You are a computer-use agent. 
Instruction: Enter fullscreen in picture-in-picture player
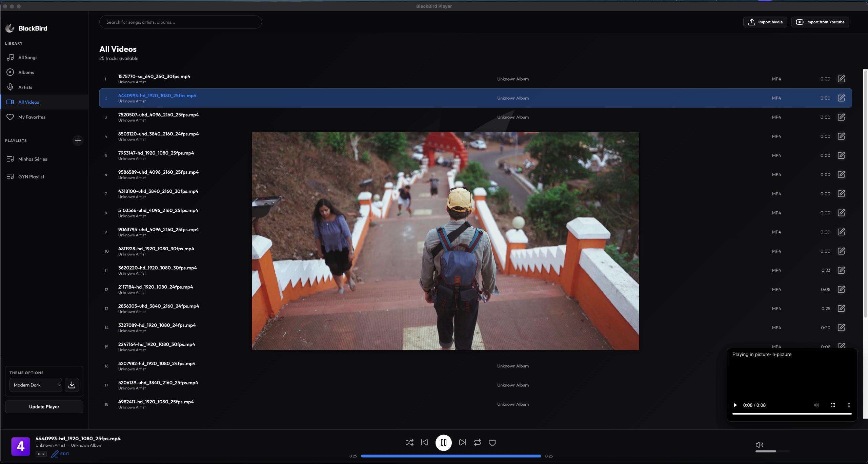pyautogui.click(x=832, y=405)
